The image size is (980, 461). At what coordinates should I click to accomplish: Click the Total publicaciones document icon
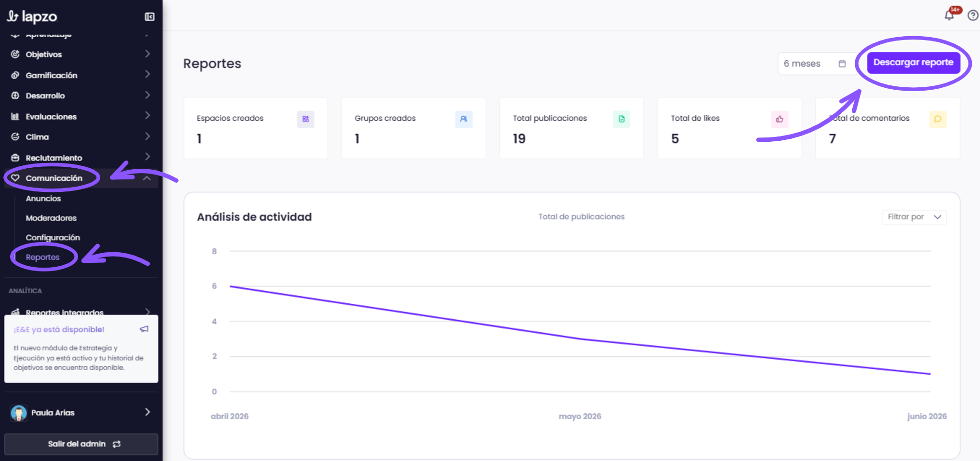pos(622,119)
